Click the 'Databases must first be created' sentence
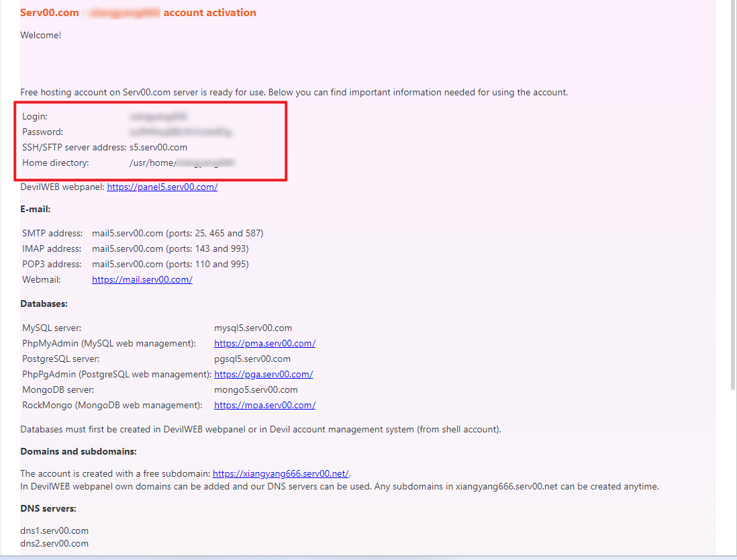The height and width of the screenshot is (560, 737). [x=261, y=429]
